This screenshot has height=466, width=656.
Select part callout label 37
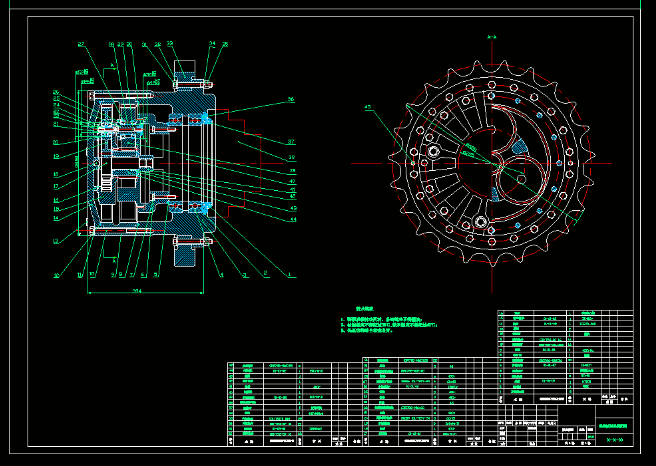pos(291,142)
